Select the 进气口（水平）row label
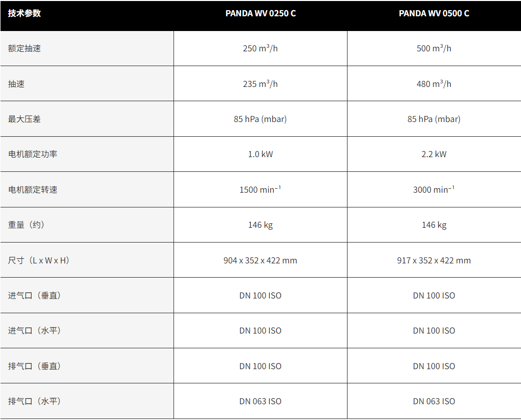Screen dimensions: 521x420 point(35,331)
